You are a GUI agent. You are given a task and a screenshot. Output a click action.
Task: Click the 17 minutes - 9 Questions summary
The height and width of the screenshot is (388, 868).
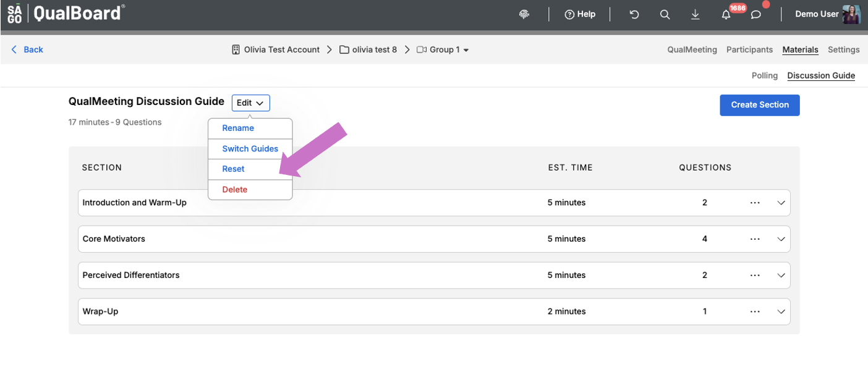pyautogui.click(x=115, y=122)
